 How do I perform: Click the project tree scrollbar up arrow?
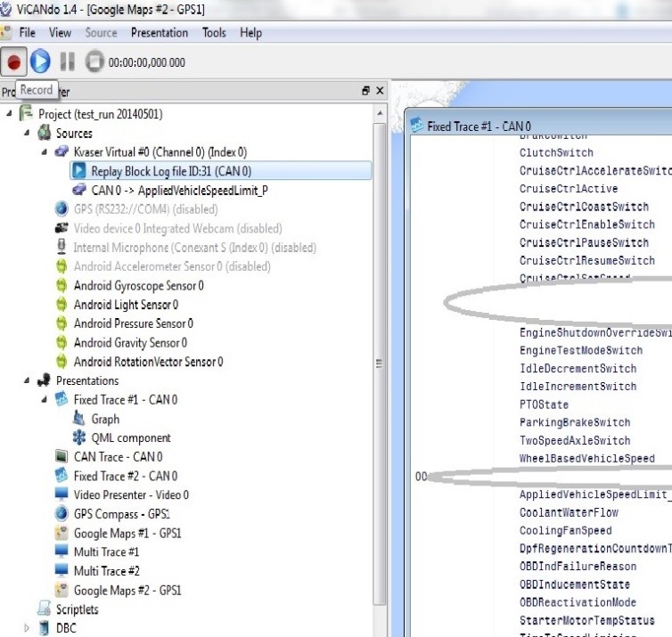(x=380, y=113)
